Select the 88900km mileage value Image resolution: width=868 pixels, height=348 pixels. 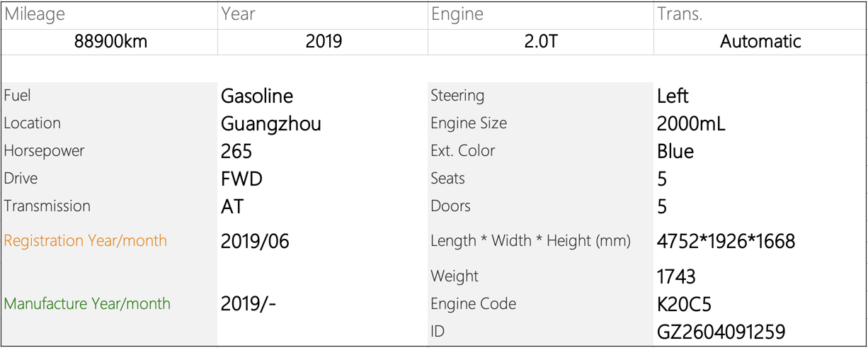coord(110,42)
